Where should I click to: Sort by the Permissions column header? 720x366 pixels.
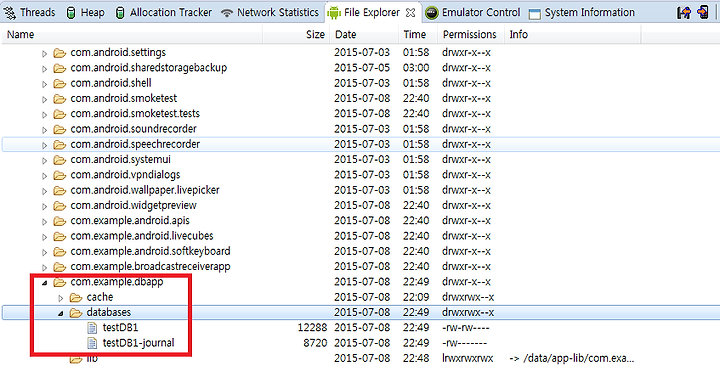click(470, 34)
